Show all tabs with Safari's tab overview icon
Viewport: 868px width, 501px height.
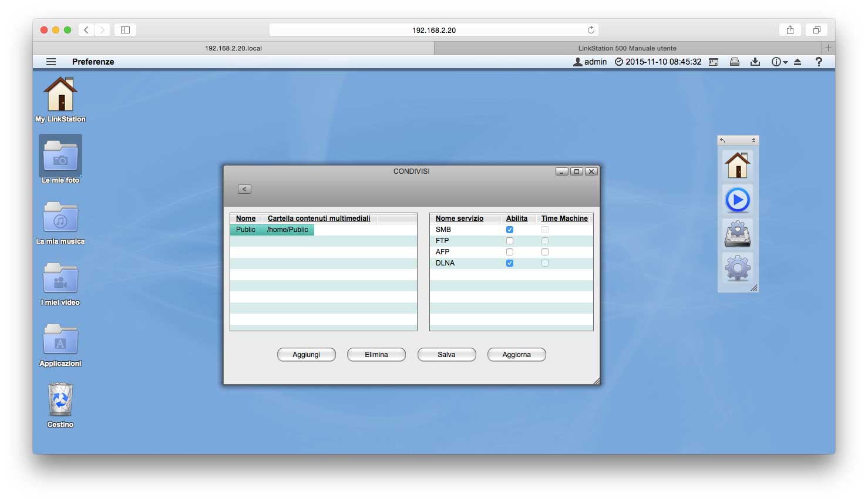click(x=816, y=30)
